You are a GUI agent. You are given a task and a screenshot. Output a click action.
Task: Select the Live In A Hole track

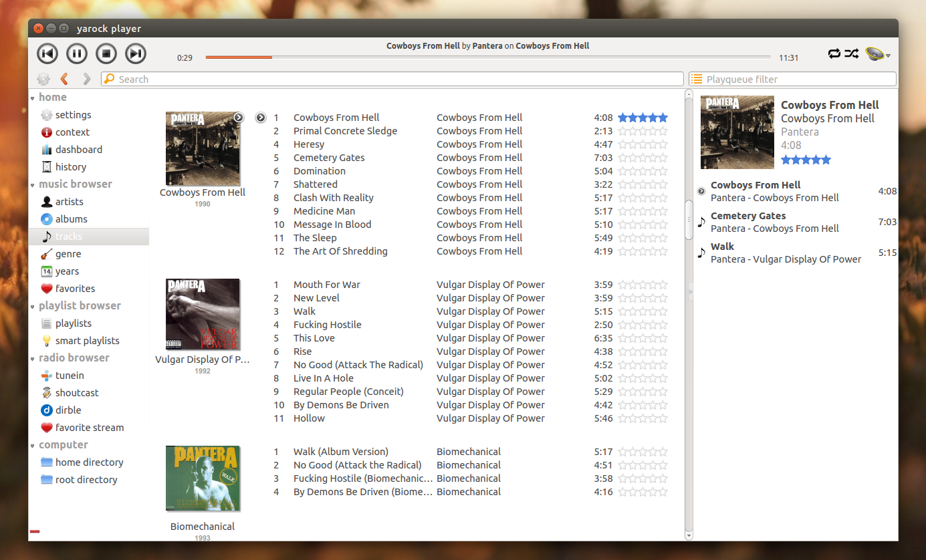coord(324,378)
